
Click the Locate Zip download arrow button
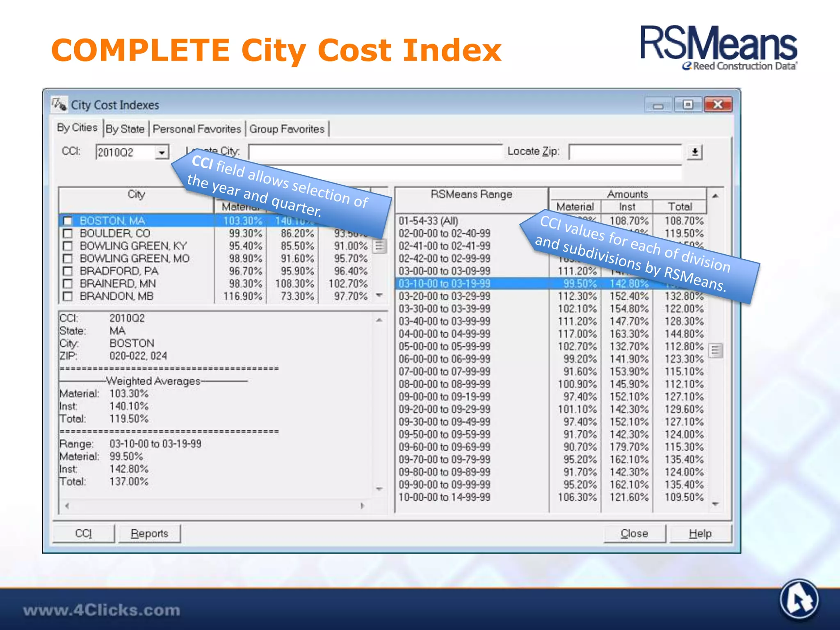pyautogui.click(x=695, y=152)
